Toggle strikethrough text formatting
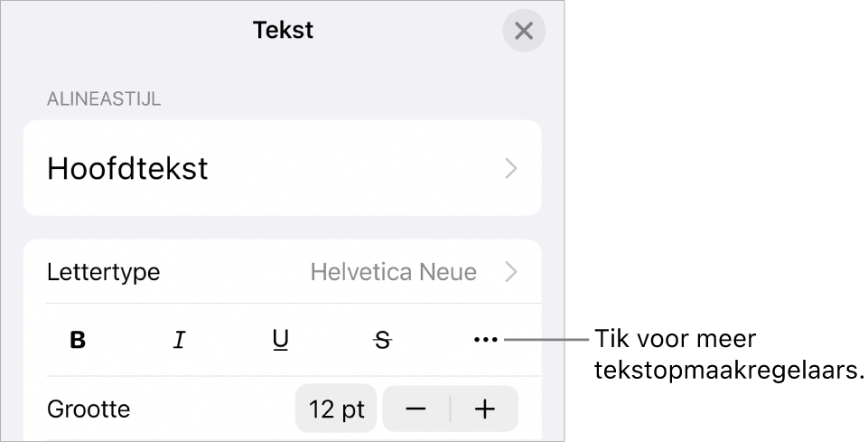The height and width of the screenshot is (442, 868). [384, 340]
